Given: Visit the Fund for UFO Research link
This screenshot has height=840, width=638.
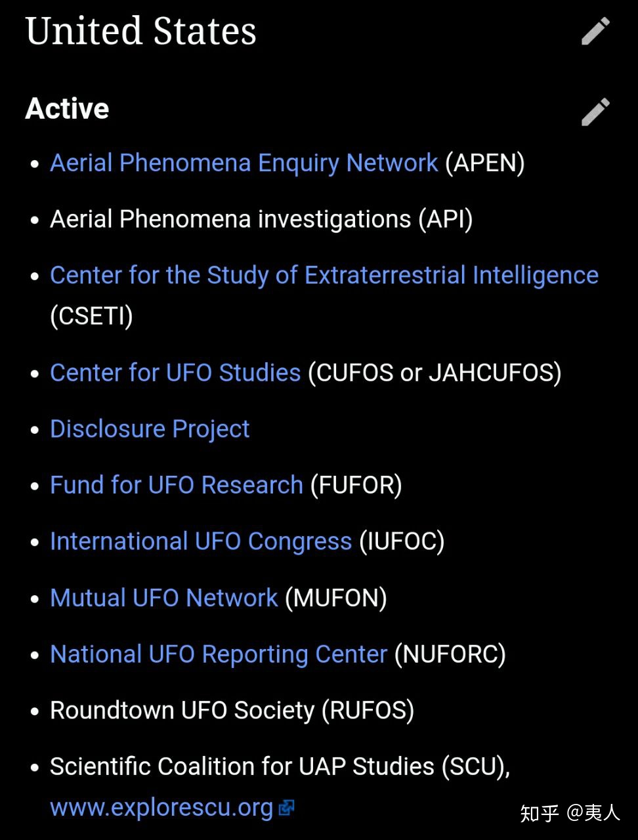Looking at the screenshot, I should point(177,485).
